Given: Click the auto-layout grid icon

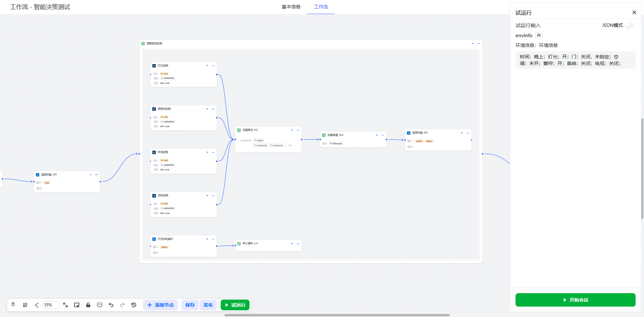Looking at the screenshot, I should pyautogui.click(x=25, y=305).
